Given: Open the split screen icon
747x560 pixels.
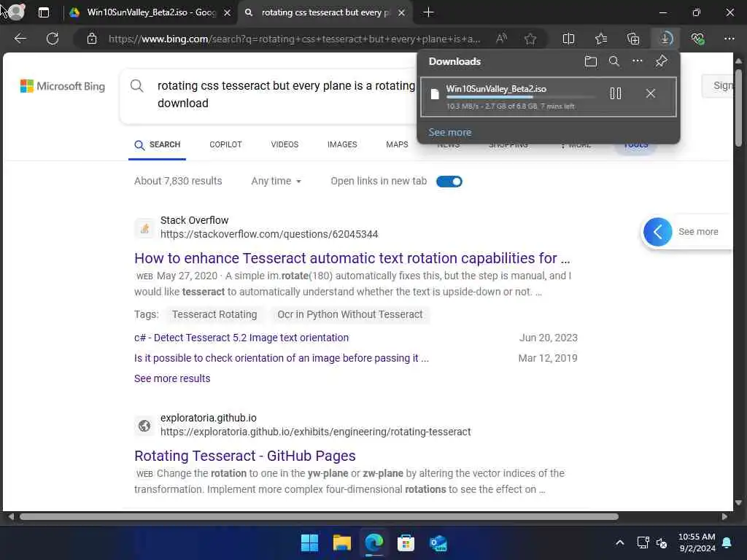Looking at the screenshot, I should (x=568, y=39).
